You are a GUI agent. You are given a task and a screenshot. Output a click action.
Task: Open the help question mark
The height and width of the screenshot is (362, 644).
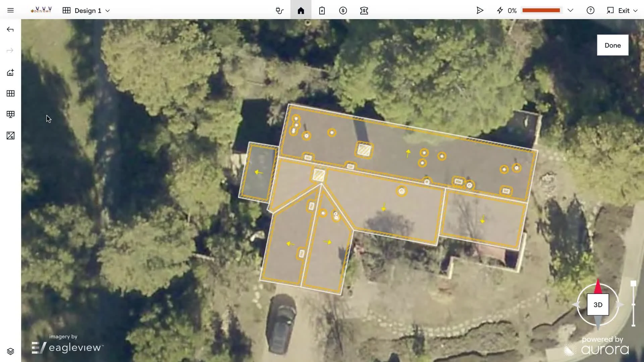pyautogui.click(x=590, y=10)
